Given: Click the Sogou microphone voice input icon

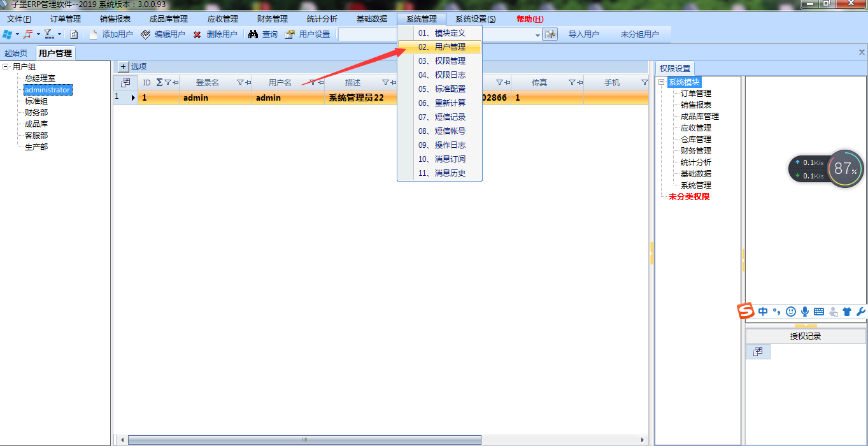Looking at the screenshot, I should 805,312.
